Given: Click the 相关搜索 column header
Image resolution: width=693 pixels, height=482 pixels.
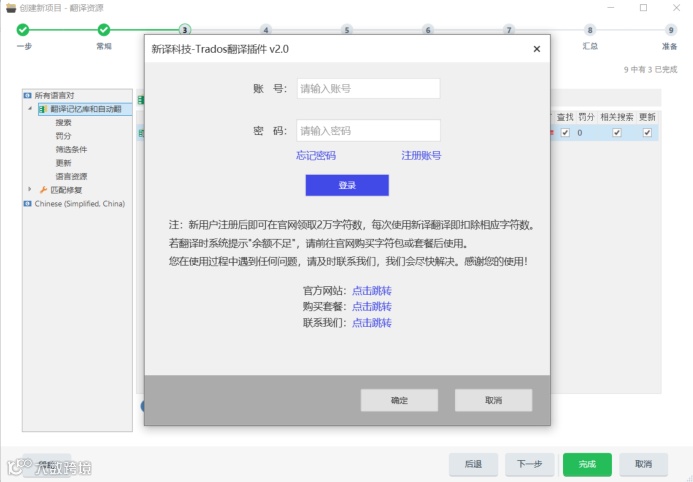Looking at the screenshot, I should (617, 117).
